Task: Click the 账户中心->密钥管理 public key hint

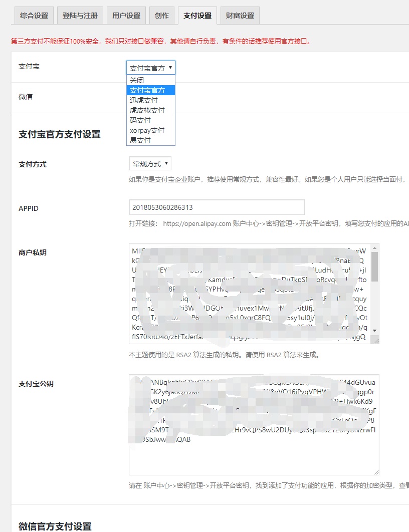Action: click(269, 485)
